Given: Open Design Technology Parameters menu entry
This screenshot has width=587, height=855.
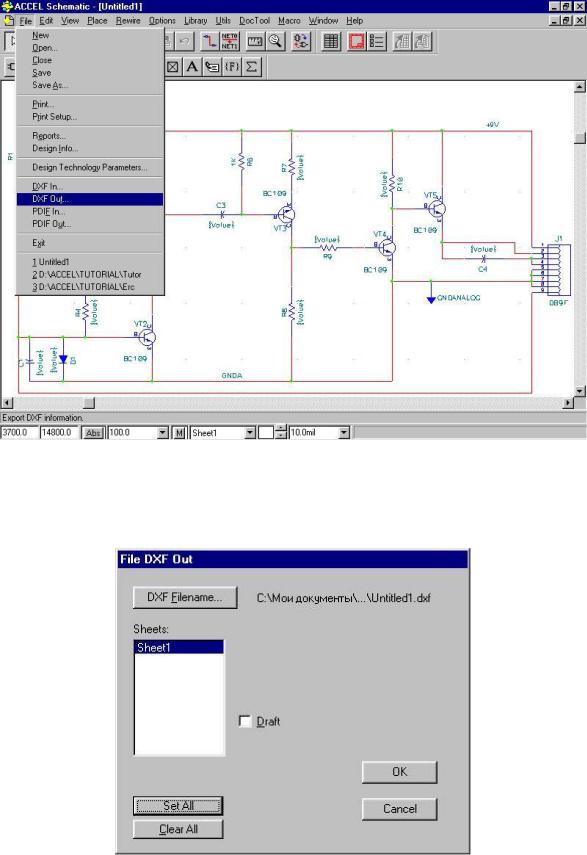Looking at the screenshot, I should tap(90, 167).
